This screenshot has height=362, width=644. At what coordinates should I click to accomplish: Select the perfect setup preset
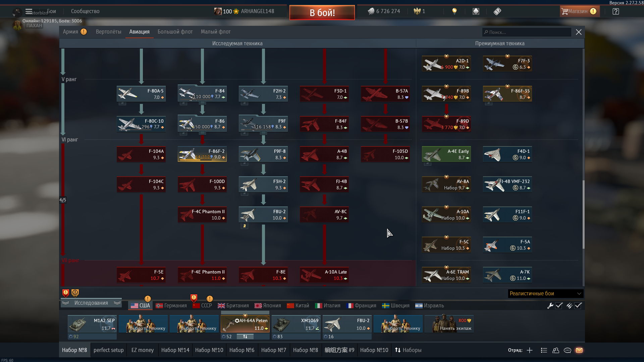[109, 350]
